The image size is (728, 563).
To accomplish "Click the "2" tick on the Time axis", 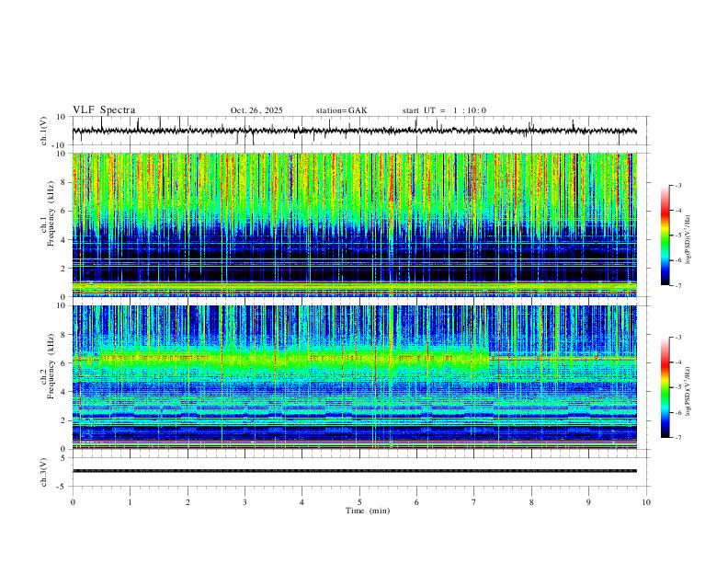I will pos(188,502).
